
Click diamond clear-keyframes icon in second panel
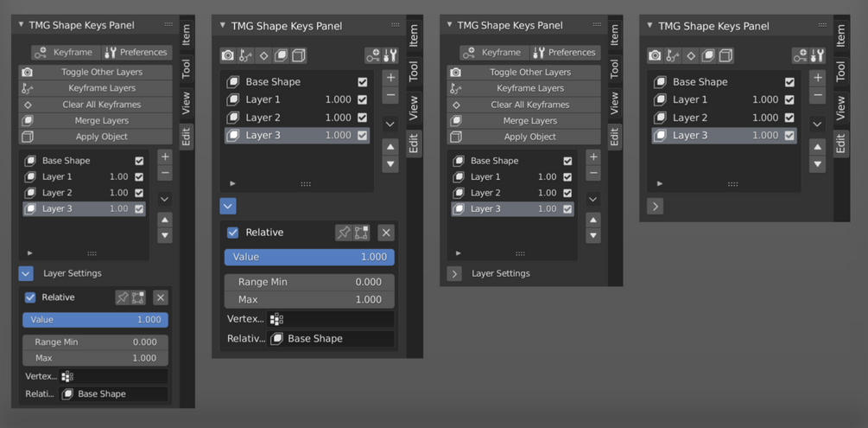point(263,55)
